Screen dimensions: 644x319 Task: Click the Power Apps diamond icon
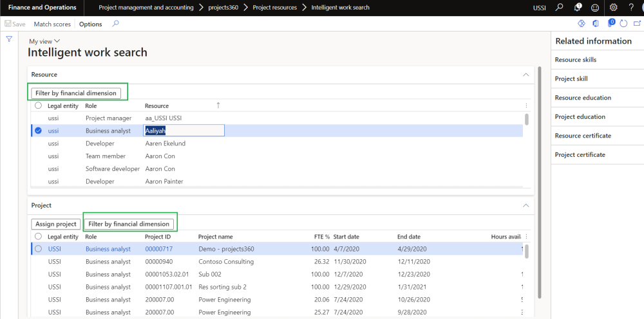[x=581, y=24]
